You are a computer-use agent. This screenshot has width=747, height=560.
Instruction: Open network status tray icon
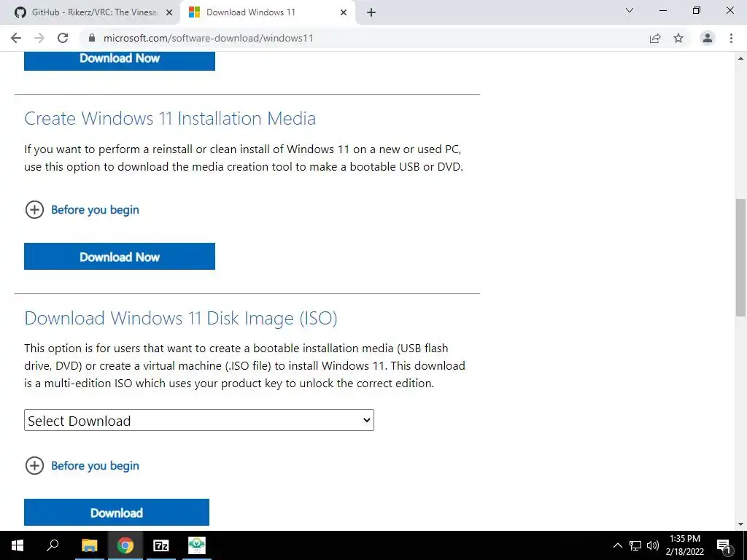tap(635, 545)
